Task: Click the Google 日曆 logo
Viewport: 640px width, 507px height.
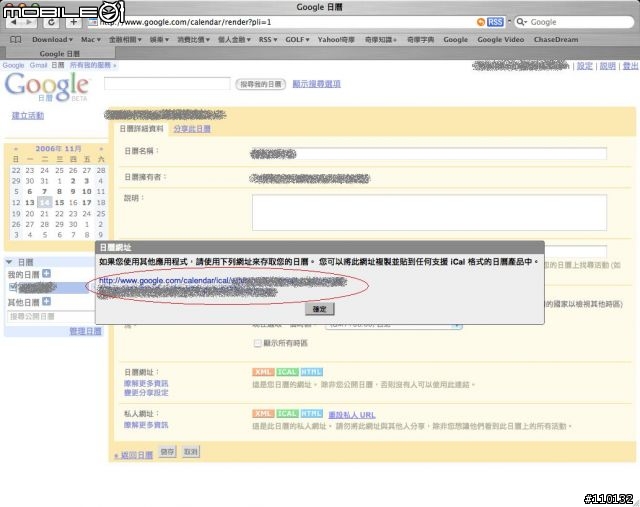Action: pyautogui.click(x=47, y=87)
